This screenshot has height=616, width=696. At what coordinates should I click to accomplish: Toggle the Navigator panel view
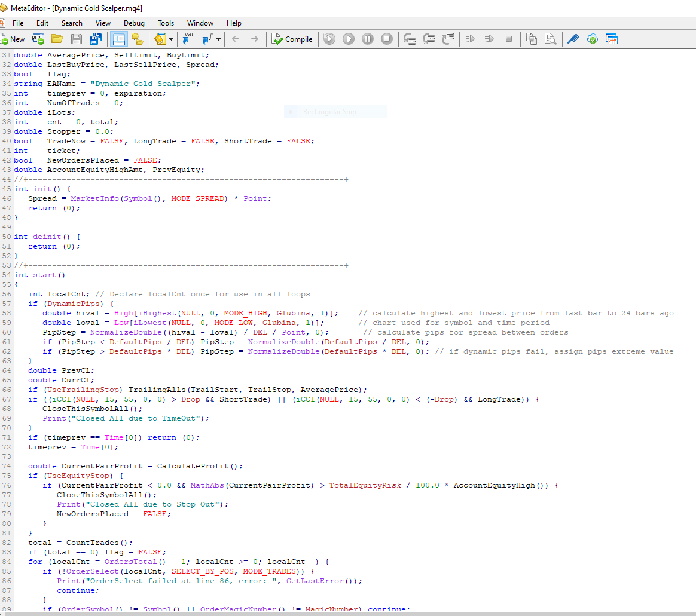click(118, 39)
